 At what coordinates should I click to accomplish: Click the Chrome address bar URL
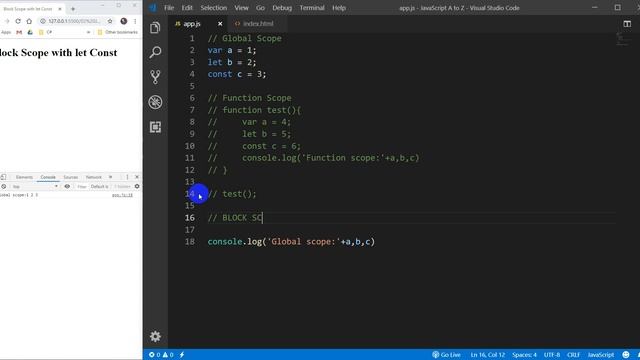(73, 21)
